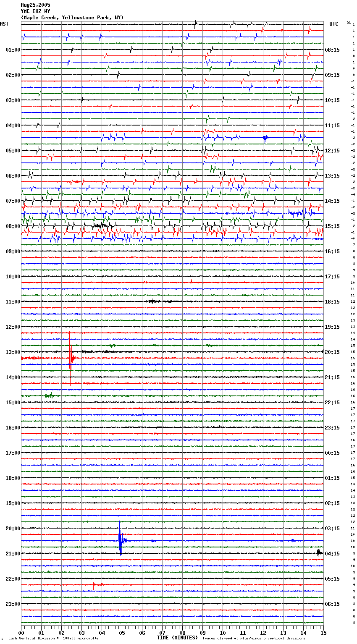The width and height of the screenshot is (357, 644).
Task: Click the '18:15' UTC time label
Action: click(x=332, y=302)
